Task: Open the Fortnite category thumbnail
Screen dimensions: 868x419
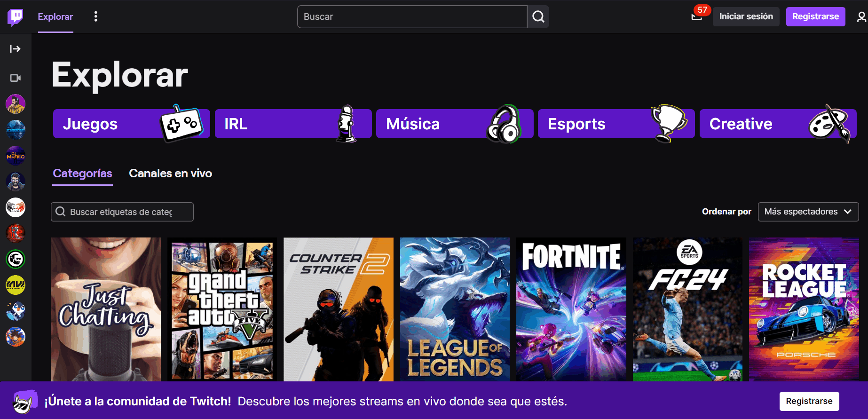Action: pyautogui.click(x=571, y=309)
